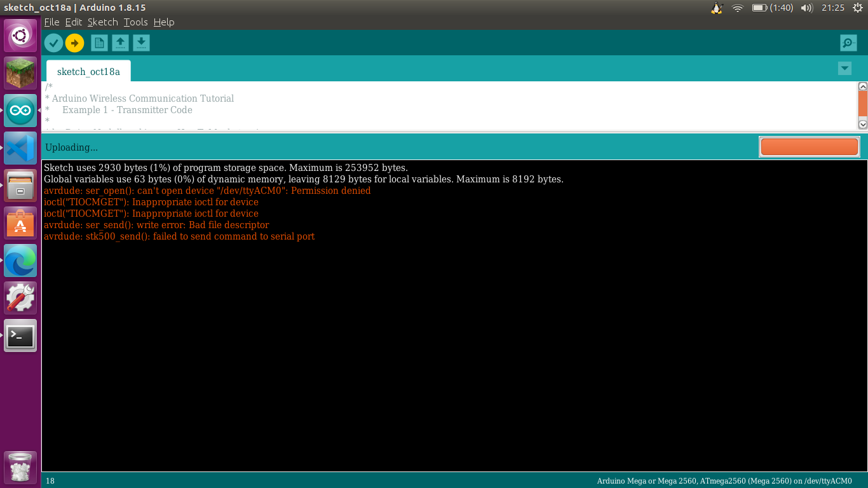Open the Help menu
Screen dimensions: 868x488
point(163,22)
